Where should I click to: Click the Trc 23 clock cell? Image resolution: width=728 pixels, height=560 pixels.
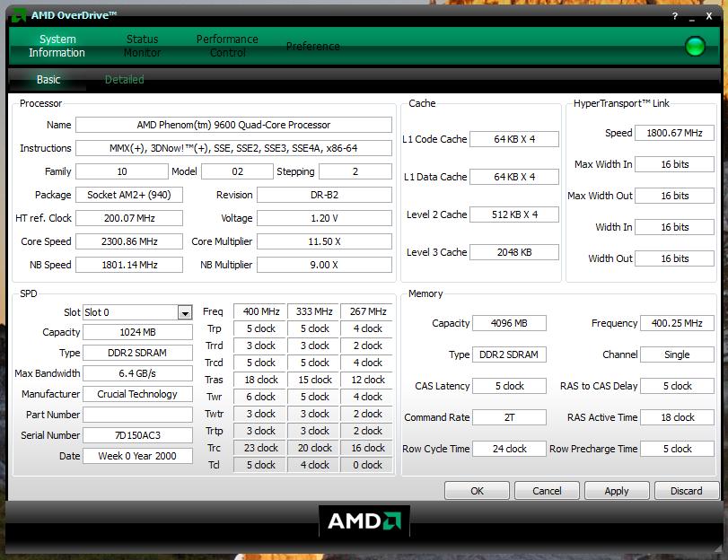click(x=261, y=448)
